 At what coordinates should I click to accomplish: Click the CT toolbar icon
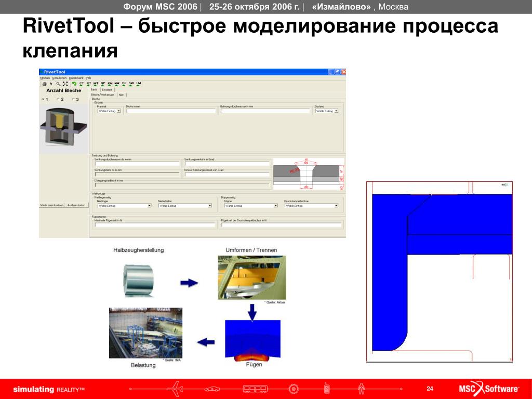coord(82,84)
